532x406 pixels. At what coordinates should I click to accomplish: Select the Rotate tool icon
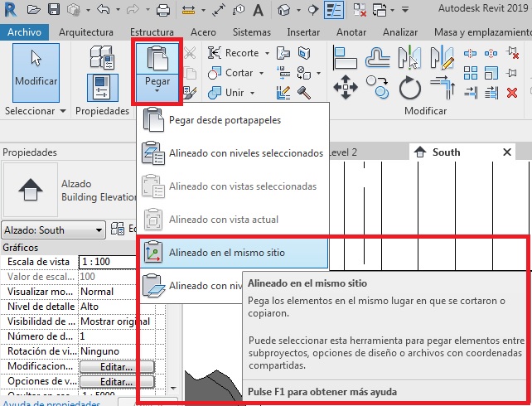[x=409, y=88]
